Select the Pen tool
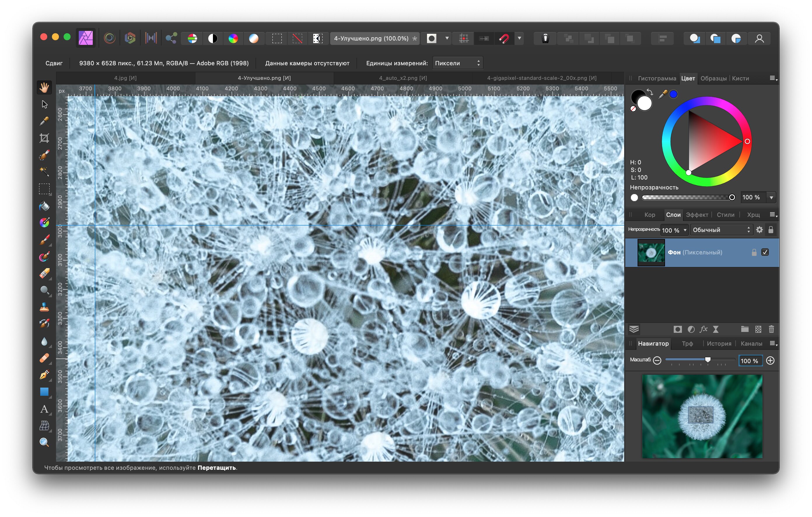 (x=44, y=375)
